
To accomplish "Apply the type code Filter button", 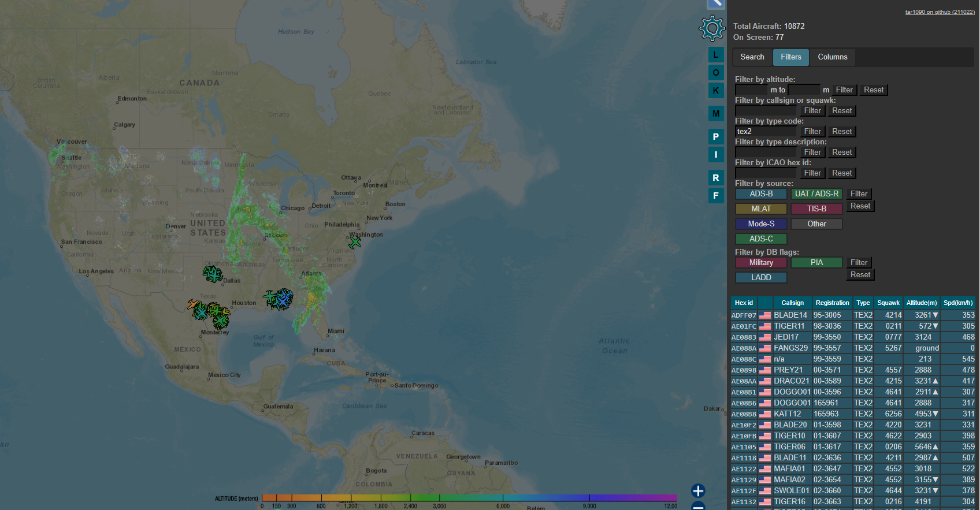I will tap(812, 132).
